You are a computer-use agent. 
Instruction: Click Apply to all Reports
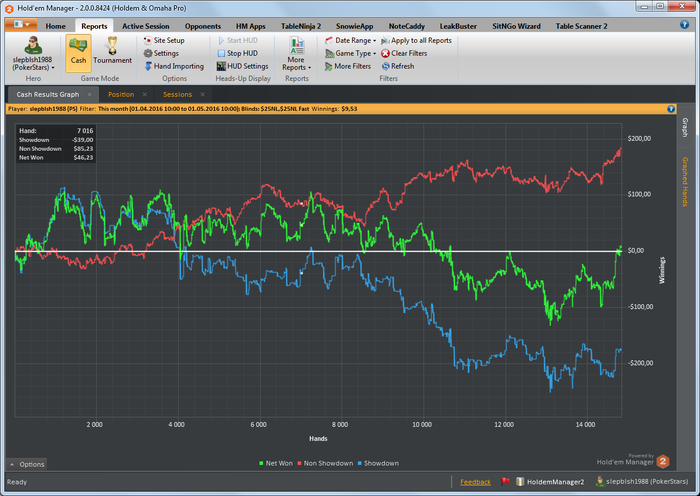416,40
